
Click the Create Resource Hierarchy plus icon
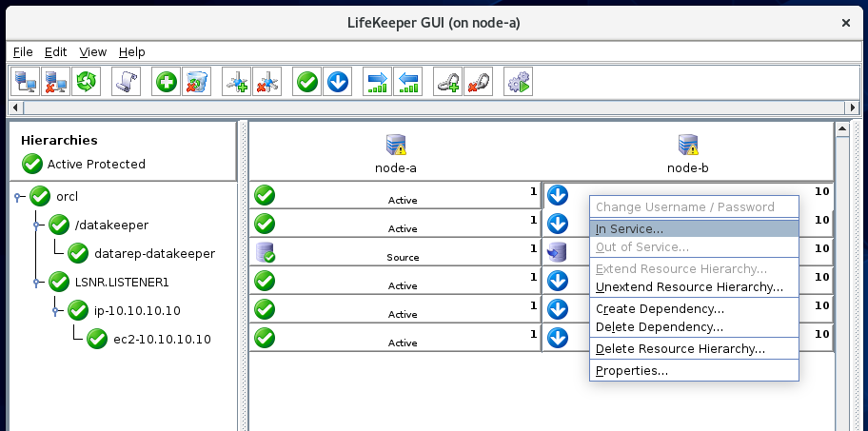click(x=166, y=81)
